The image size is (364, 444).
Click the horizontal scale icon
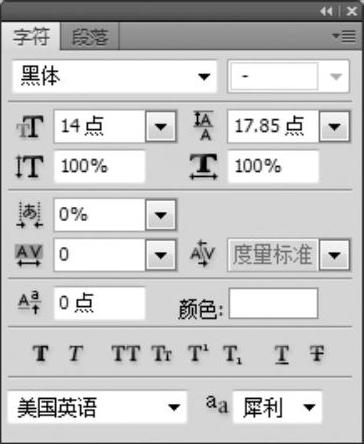[204, 167]
